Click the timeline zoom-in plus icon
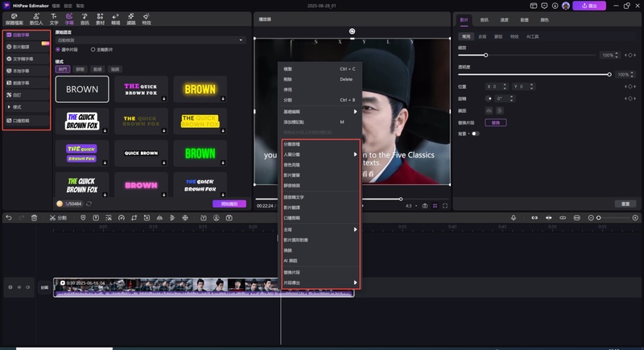 (x=635, y=218)
